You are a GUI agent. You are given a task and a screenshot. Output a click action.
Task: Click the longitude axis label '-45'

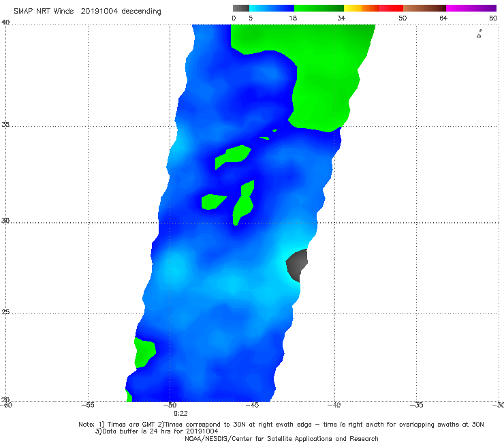252,405
